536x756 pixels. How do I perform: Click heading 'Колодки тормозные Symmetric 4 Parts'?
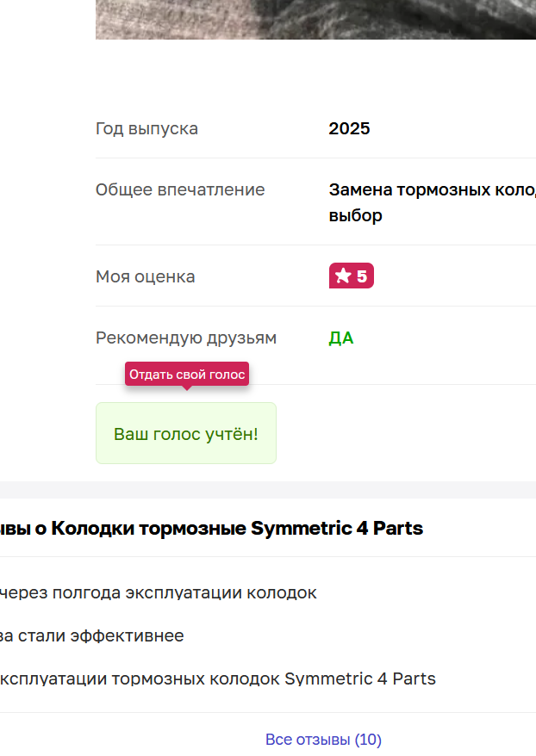pyautogui.click(x=237, y=528)
